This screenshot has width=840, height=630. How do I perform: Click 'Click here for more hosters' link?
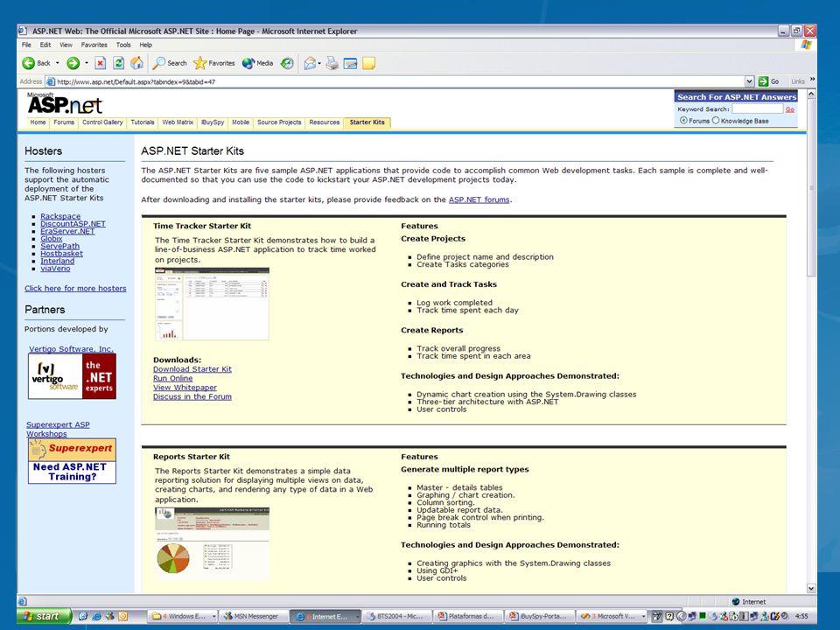(x=75, y=288)
